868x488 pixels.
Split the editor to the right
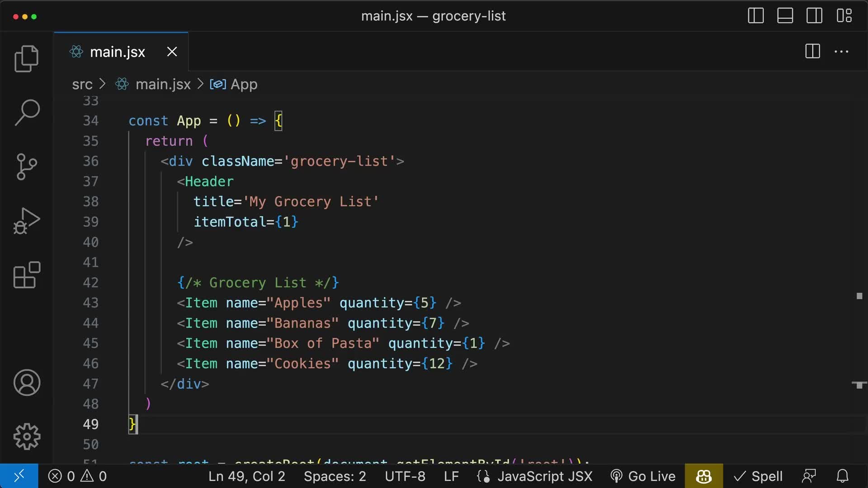pos(812,52)
